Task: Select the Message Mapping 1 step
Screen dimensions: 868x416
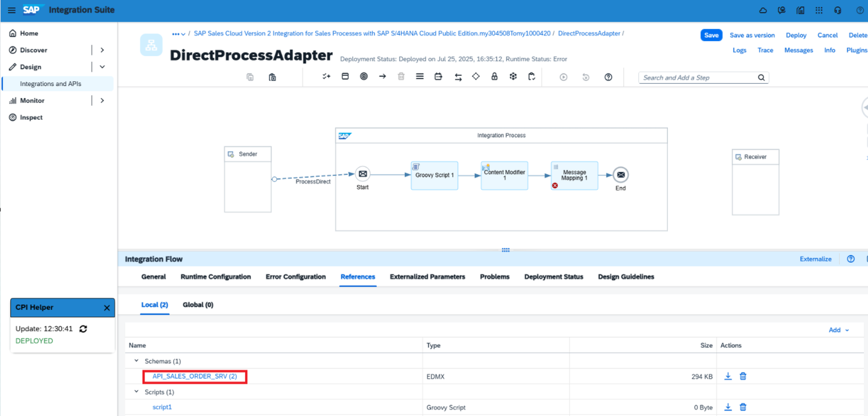Action: (x=574, y=175)
